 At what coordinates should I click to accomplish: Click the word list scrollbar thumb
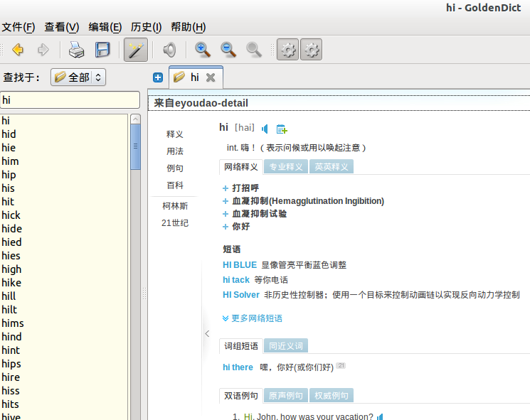pyautogui.click(x=136, y=146)
